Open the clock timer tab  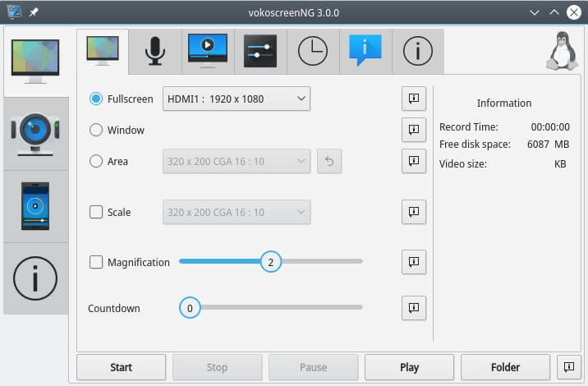(313, 52)
